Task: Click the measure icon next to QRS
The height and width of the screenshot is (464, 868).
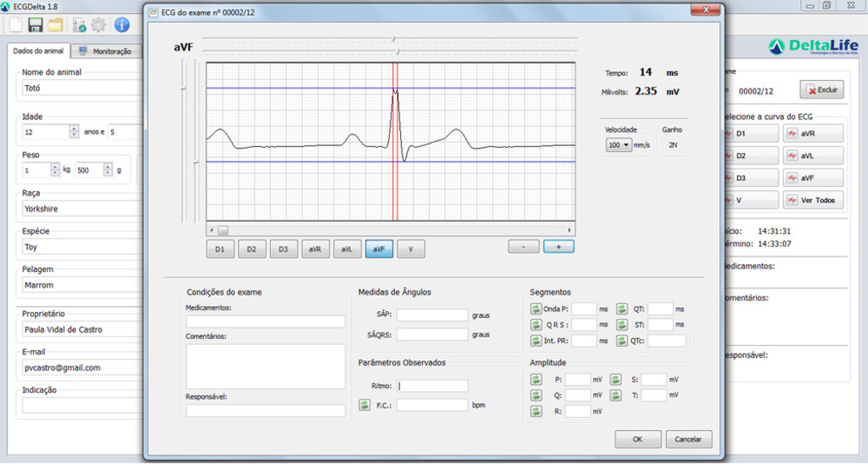Action: point(537,325)
